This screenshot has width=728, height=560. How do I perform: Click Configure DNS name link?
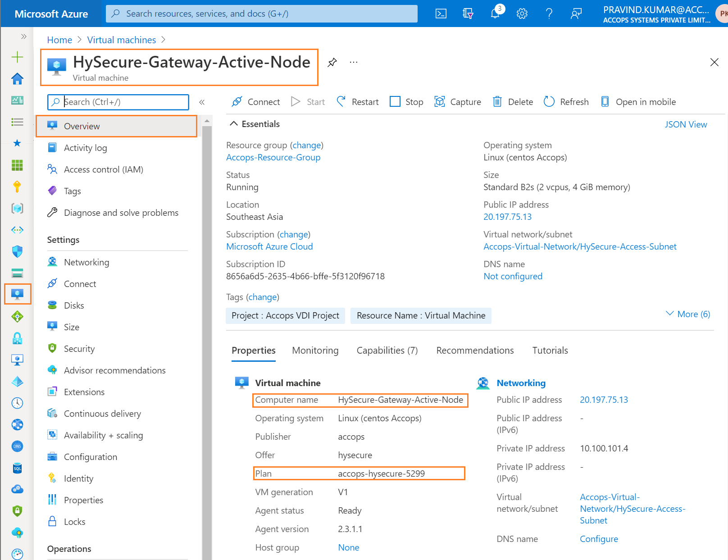pos(599,539)
